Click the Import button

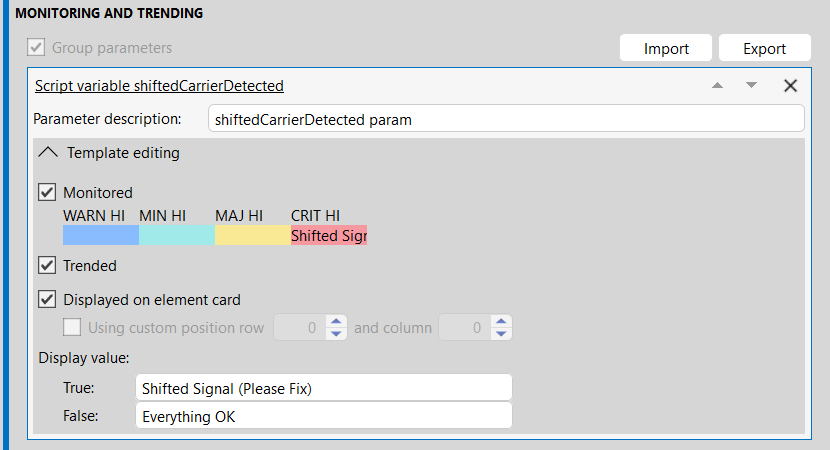[666, 48]
